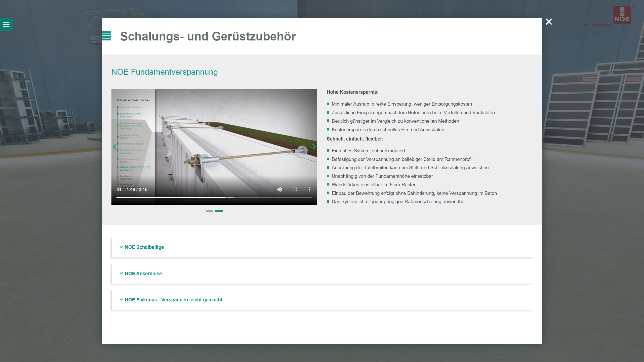Click 'obere Verspannung einbauen' step in video
644x362 pixels.
[x=135, y=169]
